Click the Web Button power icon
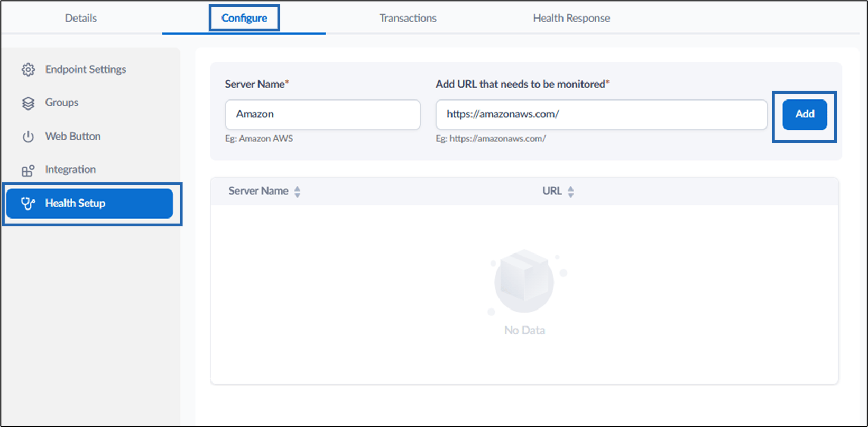868x427 pixels. pos(28,137)
